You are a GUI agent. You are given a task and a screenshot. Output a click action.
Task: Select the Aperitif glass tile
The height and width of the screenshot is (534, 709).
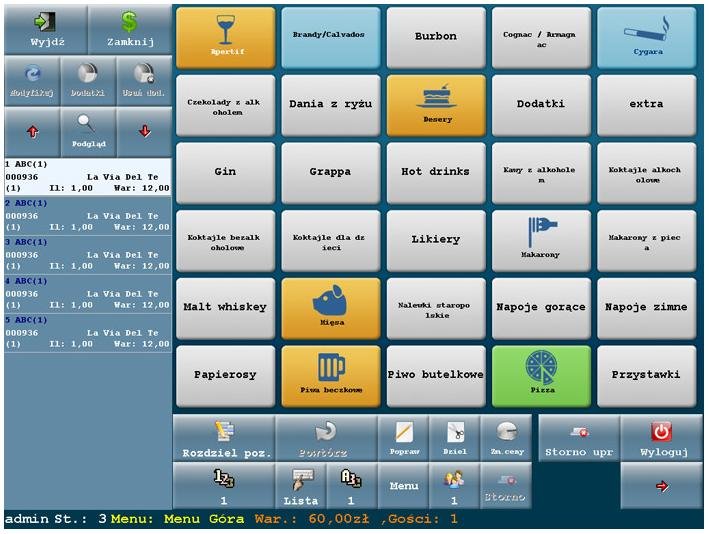click(x=225, y=37)
